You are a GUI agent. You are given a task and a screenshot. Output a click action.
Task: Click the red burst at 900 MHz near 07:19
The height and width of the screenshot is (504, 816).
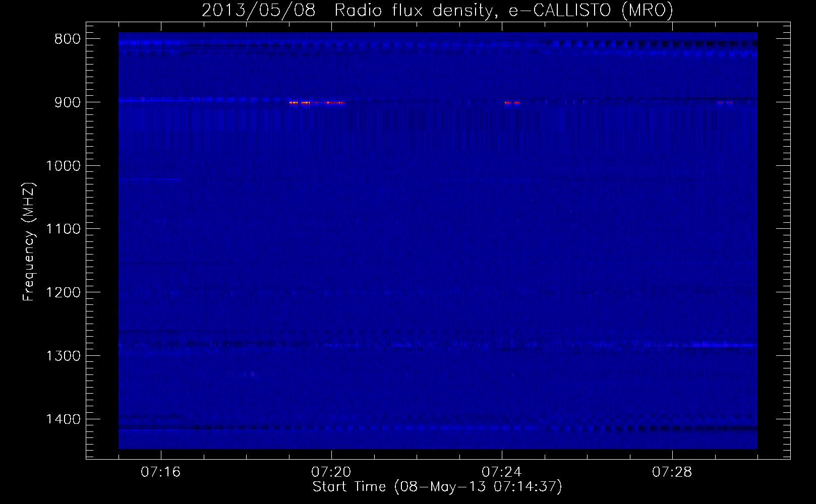click(x=317, y=103)
